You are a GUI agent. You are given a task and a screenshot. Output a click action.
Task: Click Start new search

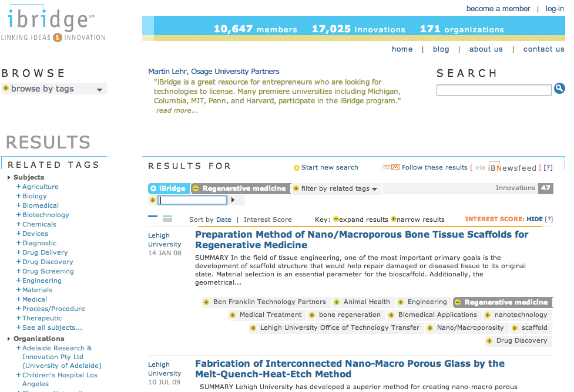click(x=330, y=167)
